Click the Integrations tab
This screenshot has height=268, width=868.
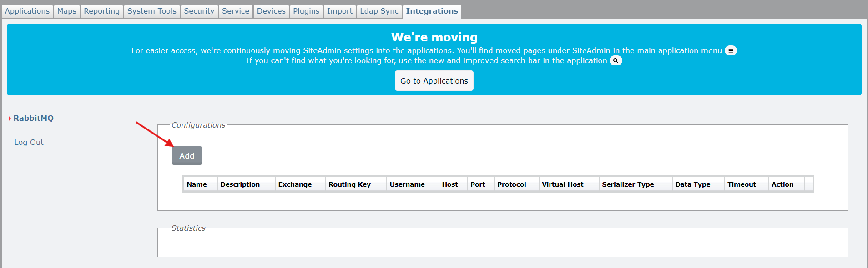[432, 11]
